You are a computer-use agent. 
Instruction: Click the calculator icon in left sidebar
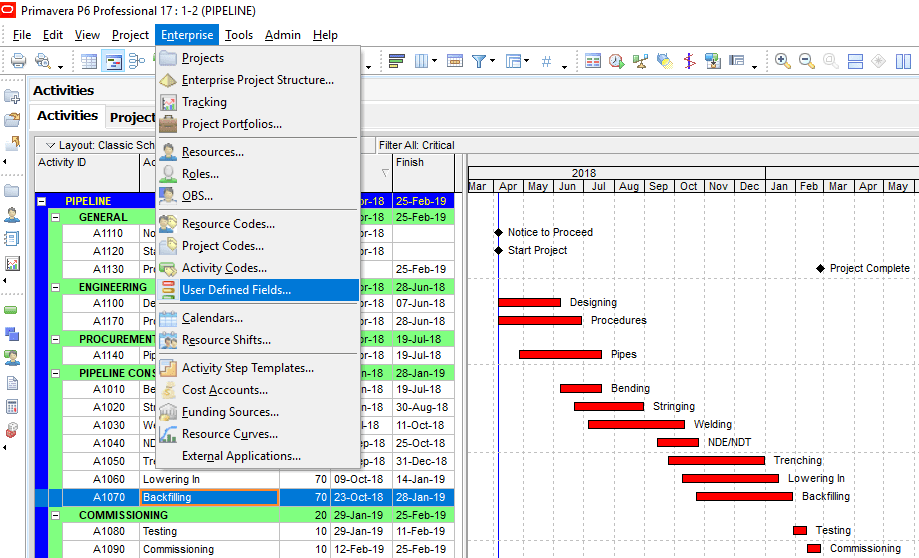(x=11, y=406)
